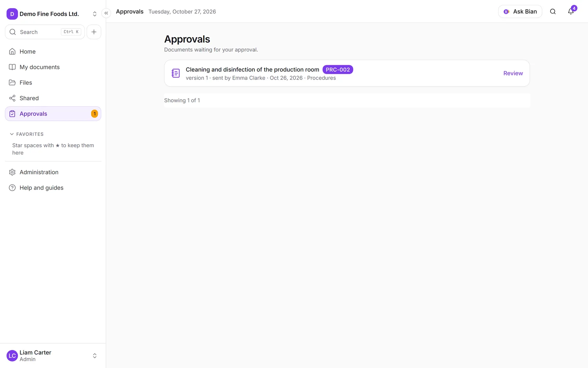Click the My documents book icon

click(x=12, y=67)
